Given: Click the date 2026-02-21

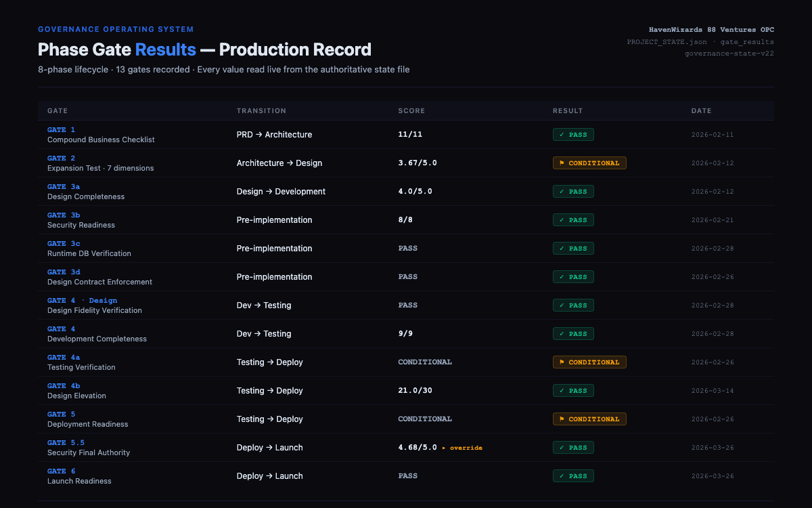Looking at the screenshot, I should point(713,220).
